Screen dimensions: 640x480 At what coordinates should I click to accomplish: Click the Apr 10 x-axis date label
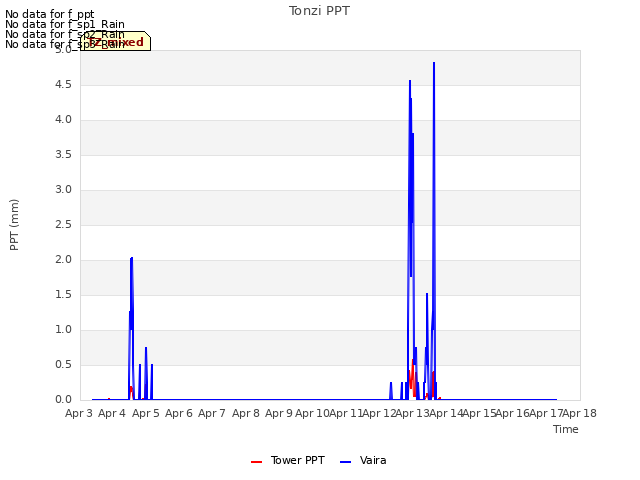pyautogui.click(x=312, y=413)
